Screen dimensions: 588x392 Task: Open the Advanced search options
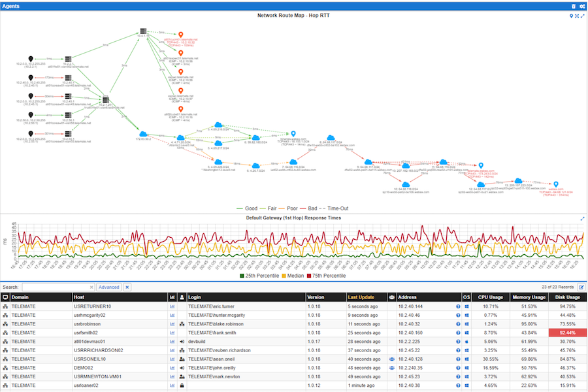[x=108, y=287]
